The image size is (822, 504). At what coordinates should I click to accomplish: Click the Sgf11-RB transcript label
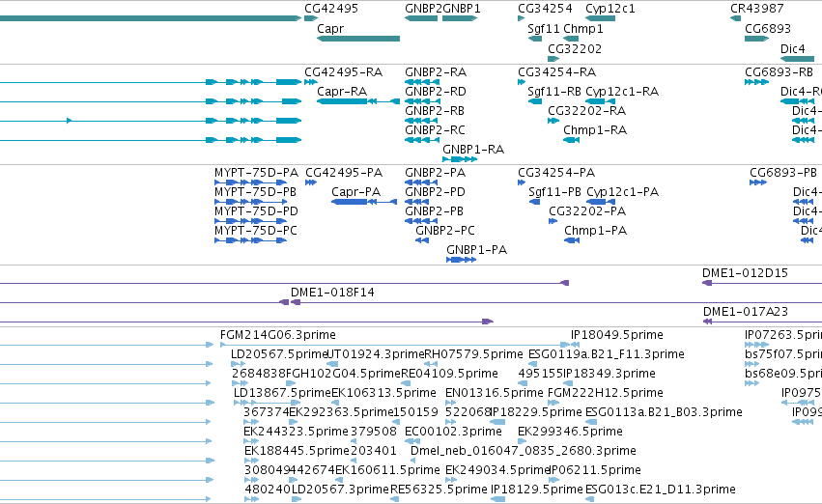pyautogui.click(x=554, y=92)
